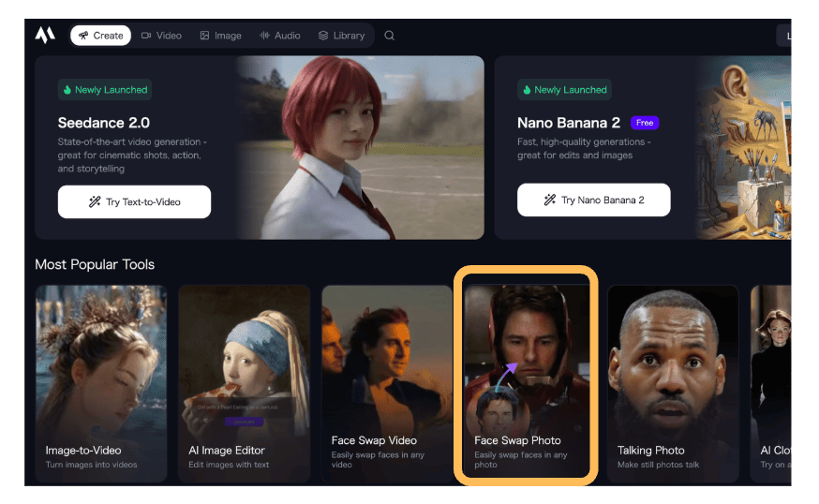The height and width of the screenshot is (504, 819).
Task: Go to the Audio tab
Action: click(x=280, y=36)
